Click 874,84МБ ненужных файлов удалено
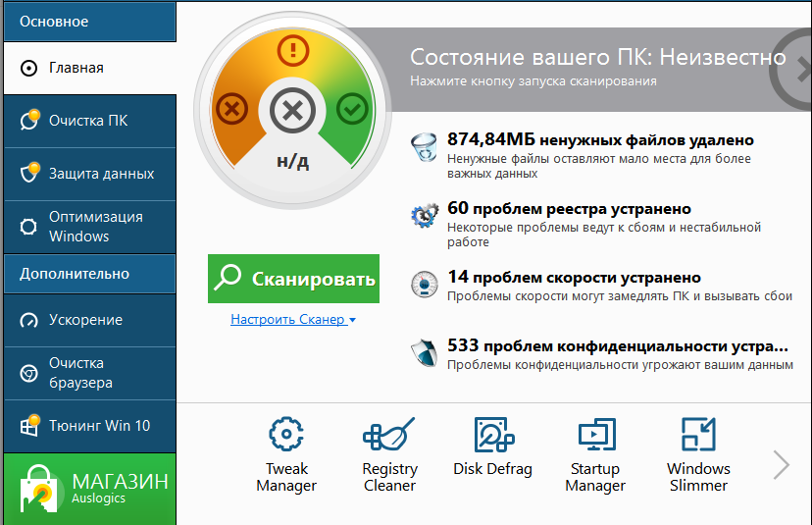Viewport: 812px width, 525px height. click(x=601, y=140)
